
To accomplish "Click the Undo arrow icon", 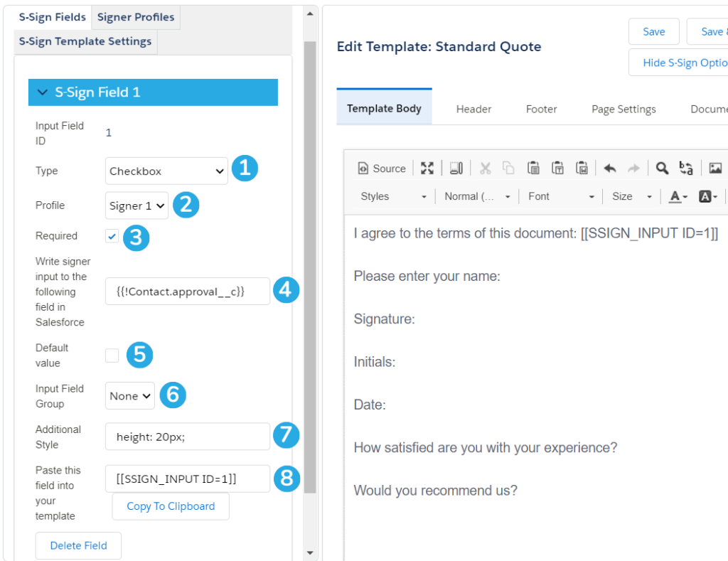I will 610,168.
